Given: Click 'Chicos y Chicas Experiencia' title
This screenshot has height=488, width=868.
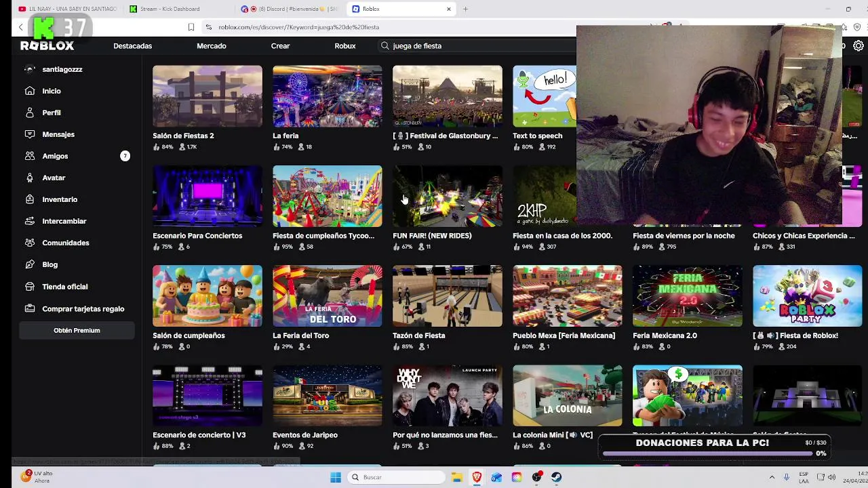Looking at the screenshot, I should point(804,236).
